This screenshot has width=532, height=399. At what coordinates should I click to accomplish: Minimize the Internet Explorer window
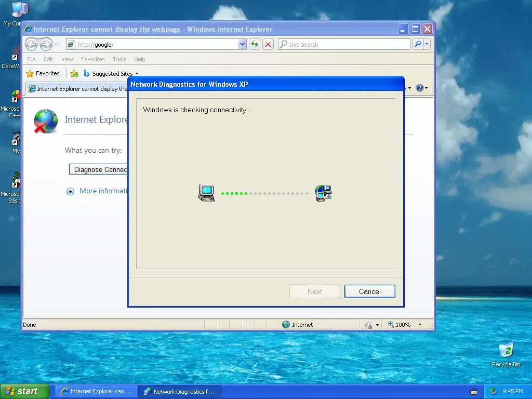click(x=403, y=29)
